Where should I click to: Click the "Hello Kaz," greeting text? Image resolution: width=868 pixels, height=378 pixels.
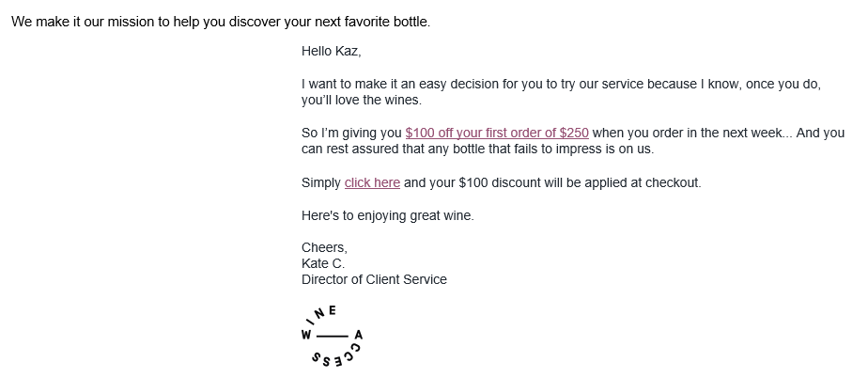click(331, 52)
